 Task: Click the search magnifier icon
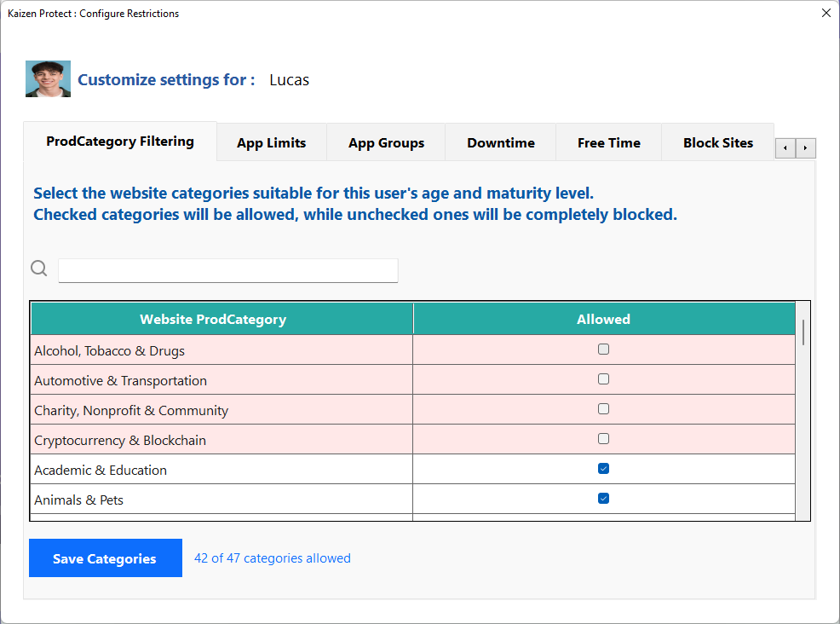(x=38, y=268)
